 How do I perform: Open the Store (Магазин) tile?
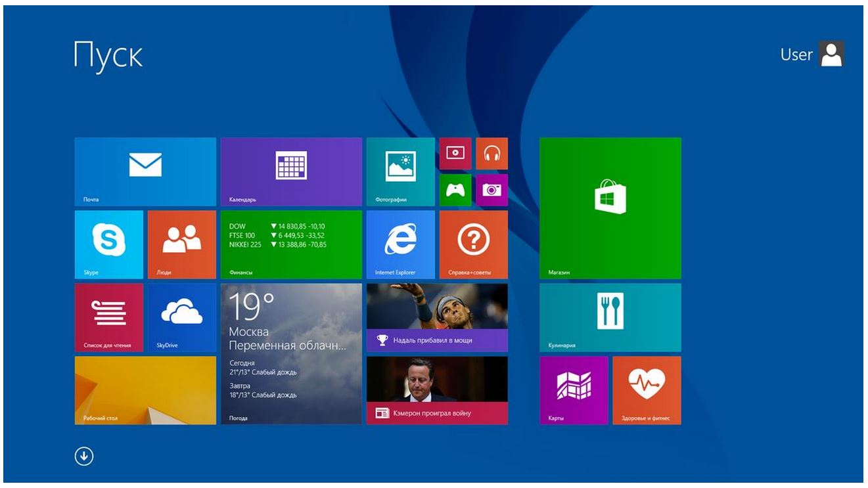tap(610, 208)
